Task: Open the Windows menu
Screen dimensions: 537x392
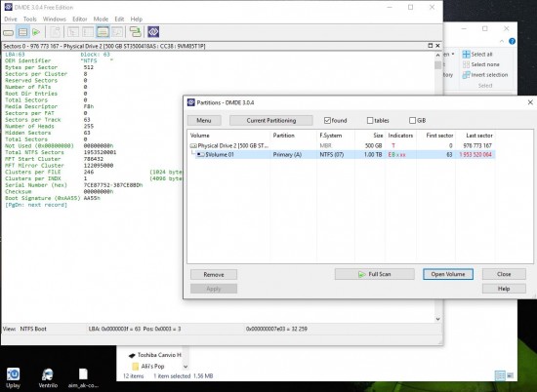Action: tap(54, 20)
